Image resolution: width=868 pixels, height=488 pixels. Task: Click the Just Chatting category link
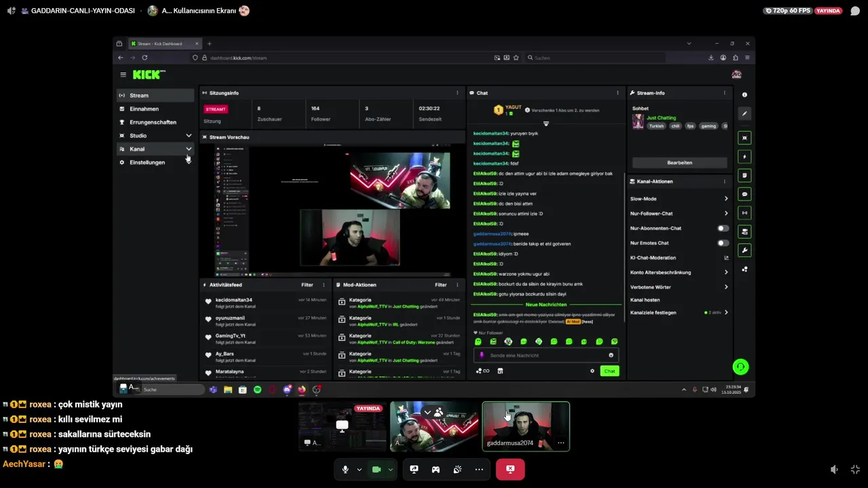(x=661, y=118)
